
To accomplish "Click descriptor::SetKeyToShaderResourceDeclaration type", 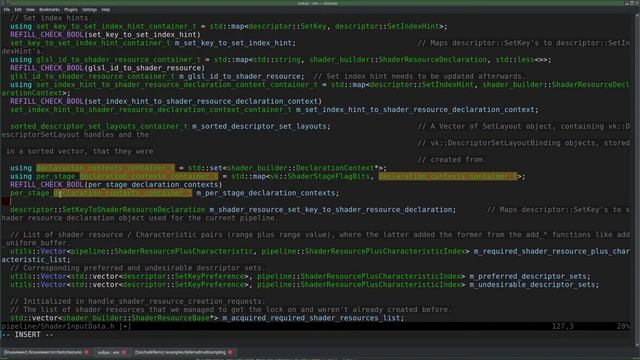I will (x=108, y=209).
